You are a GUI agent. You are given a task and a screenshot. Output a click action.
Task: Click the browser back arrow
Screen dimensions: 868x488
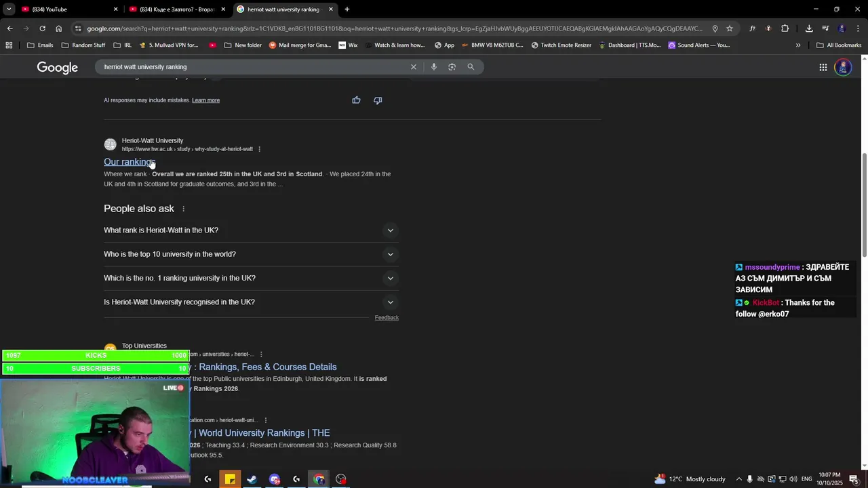9,28
